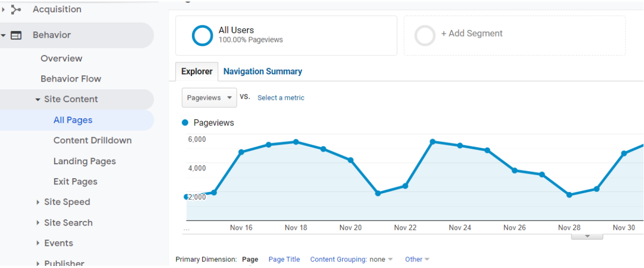
Task: Choose Page Title as primary dimension
Action: pyautogui.click(x=284, y=260)
